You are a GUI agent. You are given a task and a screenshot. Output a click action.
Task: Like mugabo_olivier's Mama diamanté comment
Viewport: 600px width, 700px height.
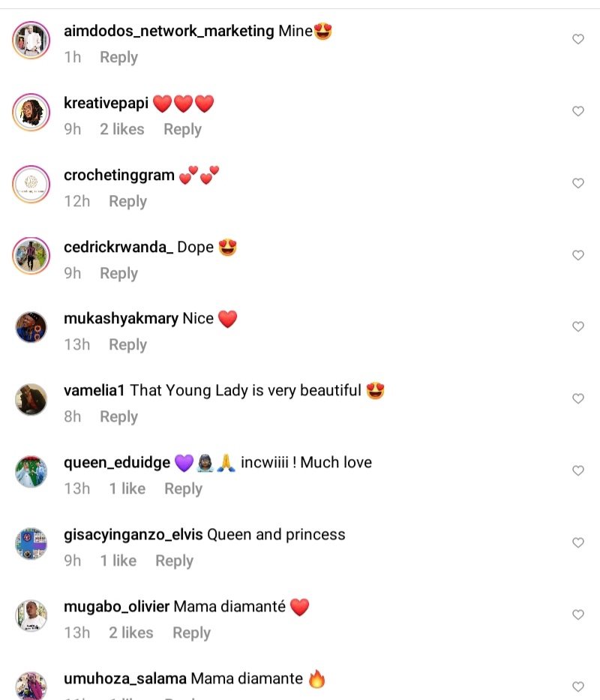click(578, 614)
